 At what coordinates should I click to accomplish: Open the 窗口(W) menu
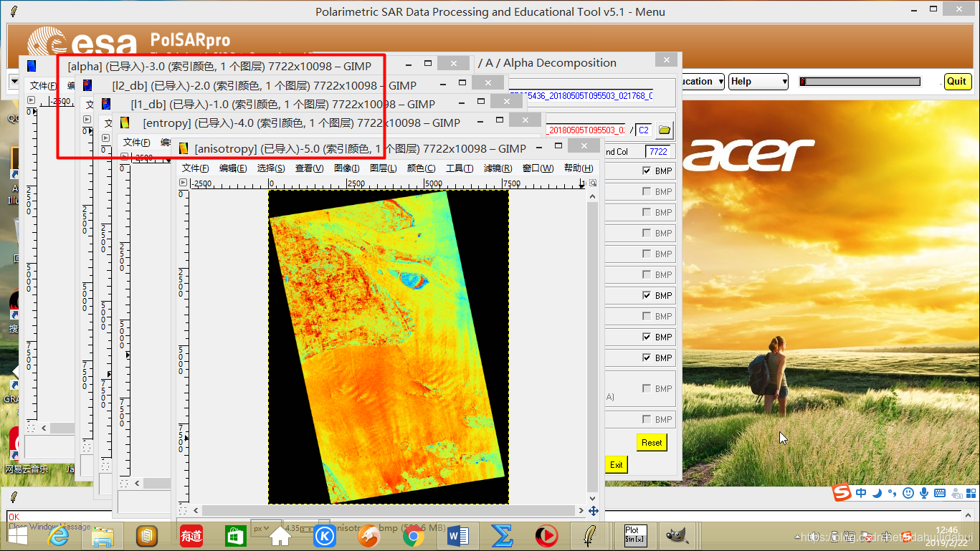point(538,168)
